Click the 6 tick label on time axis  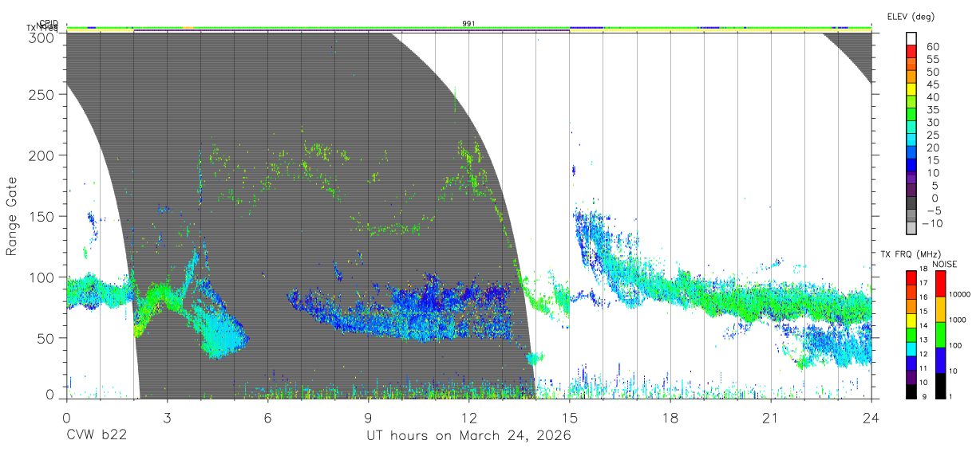pyautogui.click(x=267, y=418)
